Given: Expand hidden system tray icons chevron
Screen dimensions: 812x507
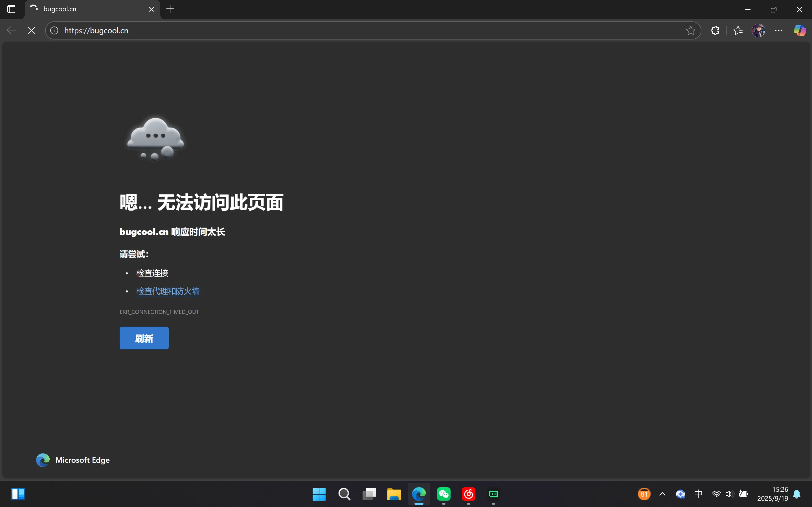Looking at the screenshot, I should pyautogui.click(x=662, y=494).
